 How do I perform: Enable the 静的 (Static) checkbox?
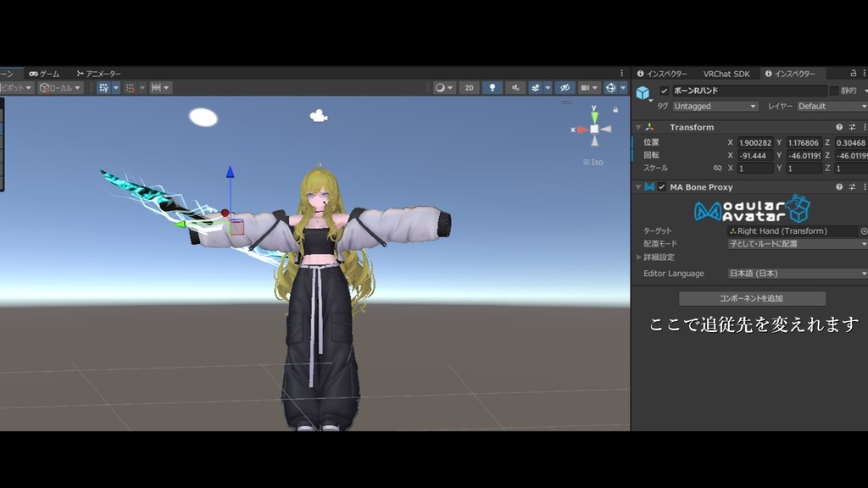coord(834,91)
